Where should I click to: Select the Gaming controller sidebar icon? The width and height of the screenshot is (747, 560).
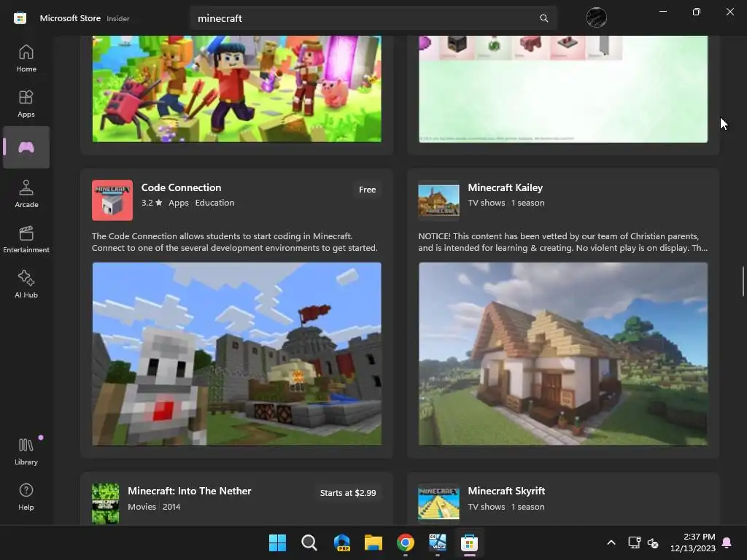point(26,147)
